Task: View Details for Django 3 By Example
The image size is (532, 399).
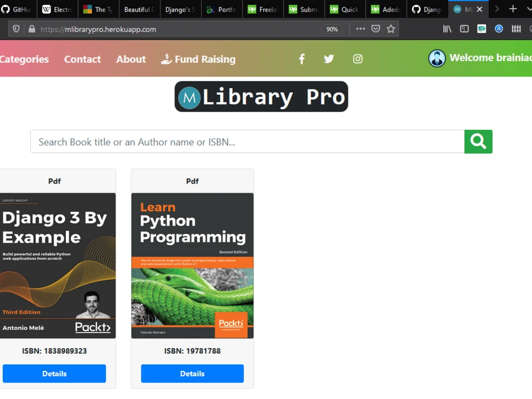Action: [x=54, y=373]
